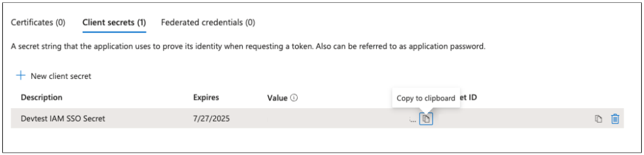Click the truncated value ellipsis

(x=412, y=120)
